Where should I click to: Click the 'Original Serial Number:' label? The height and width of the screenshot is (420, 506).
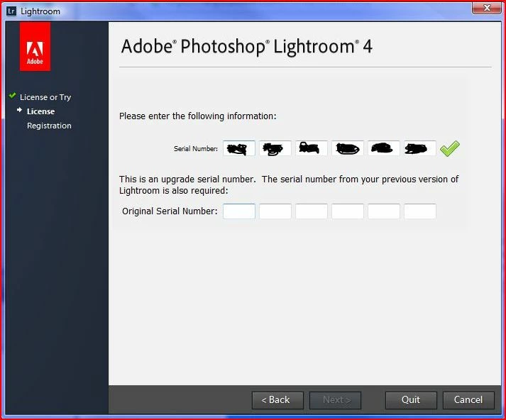point(170,211)
